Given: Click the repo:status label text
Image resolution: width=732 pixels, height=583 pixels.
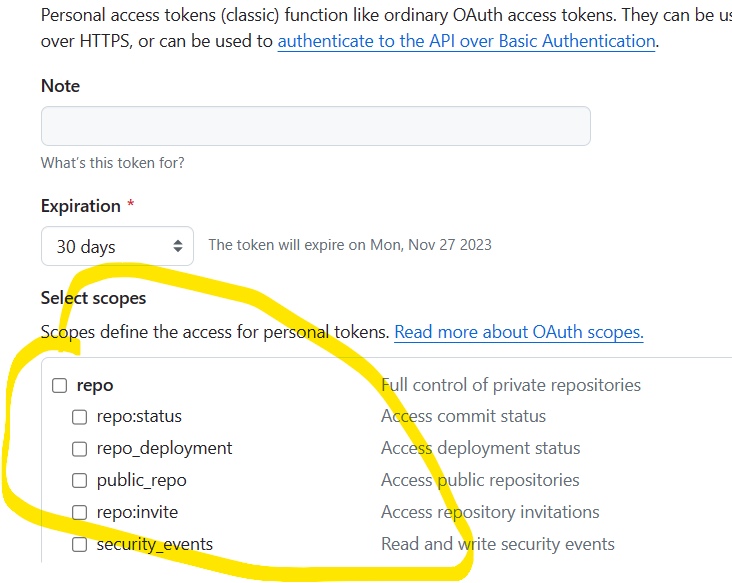Looking at the screenshot, I should point(139,416).
